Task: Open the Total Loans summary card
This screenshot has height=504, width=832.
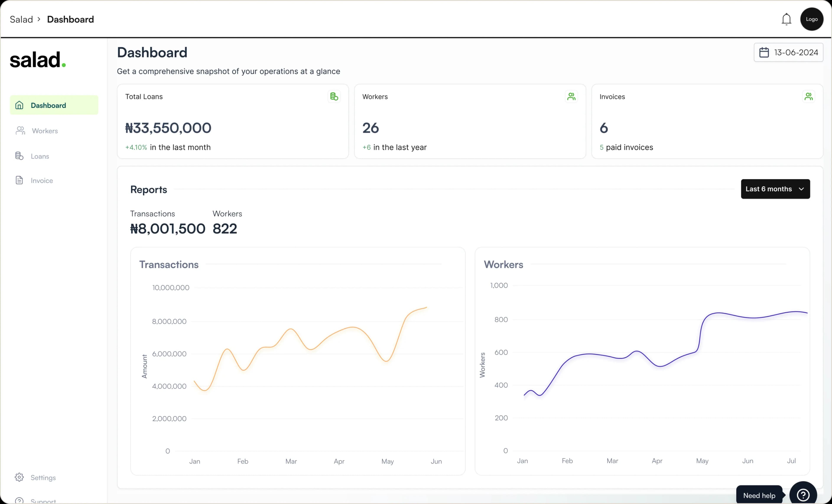Action: point(233,121)
